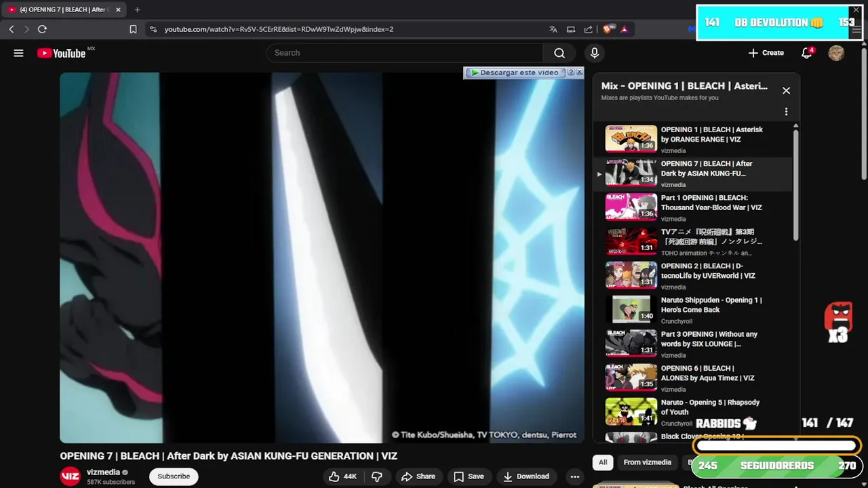Play Part 1 OPENING Thousand Year-Blood War
The width and height of the screenshot is (868, 488).
[694, 207]
